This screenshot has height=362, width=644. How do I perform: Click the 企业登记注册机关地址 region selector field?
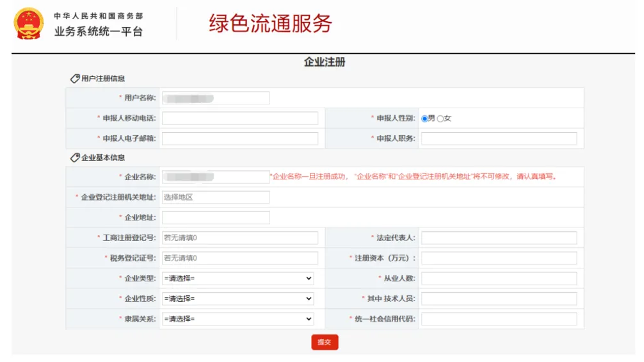pyautogui.click(x=216, y=197)
